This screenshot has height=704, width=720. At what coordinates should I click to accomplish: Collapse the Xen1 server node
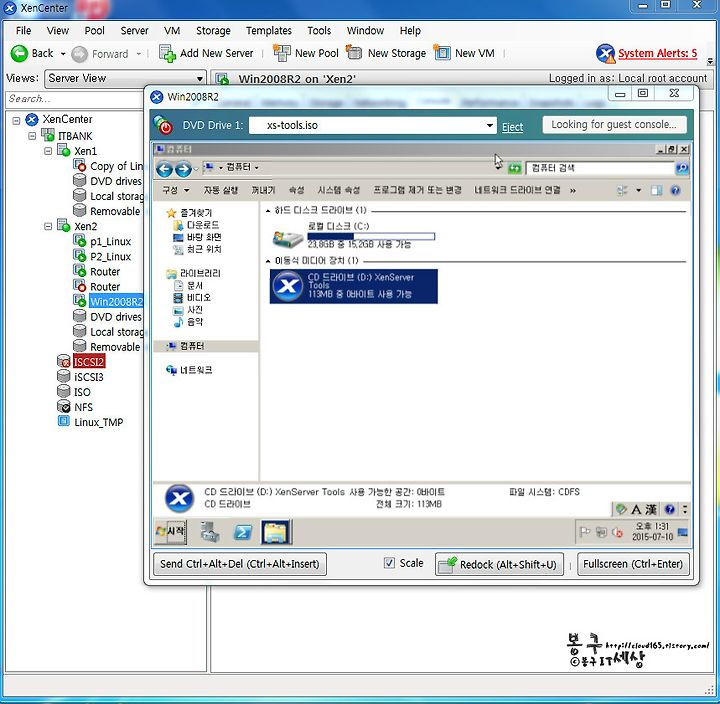[48, 151]
